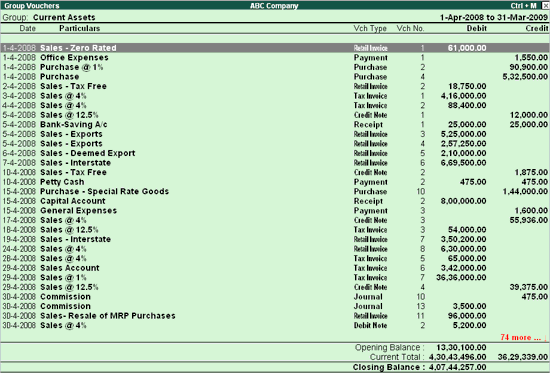This screenshot has width=550, height=373.
Task: Select the Sales - Deemed Export row
Action: pyautogui.click(x=275, y=153)
